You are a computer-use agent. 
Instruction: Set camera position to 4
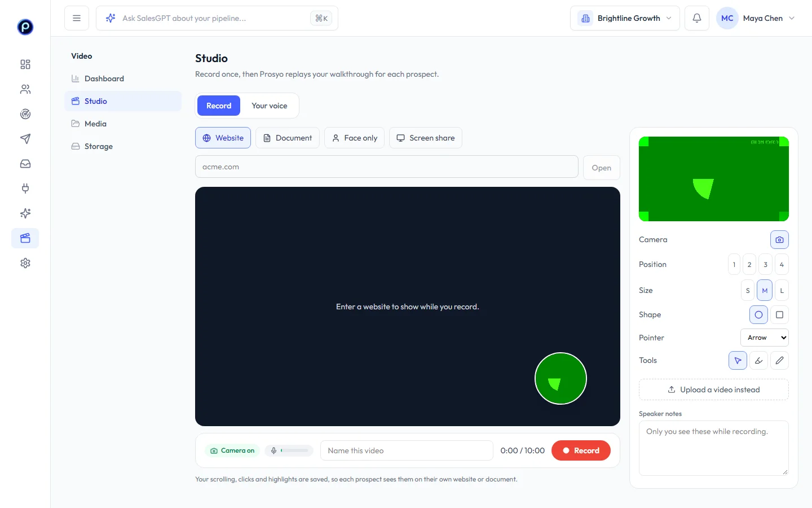point(782,264)
